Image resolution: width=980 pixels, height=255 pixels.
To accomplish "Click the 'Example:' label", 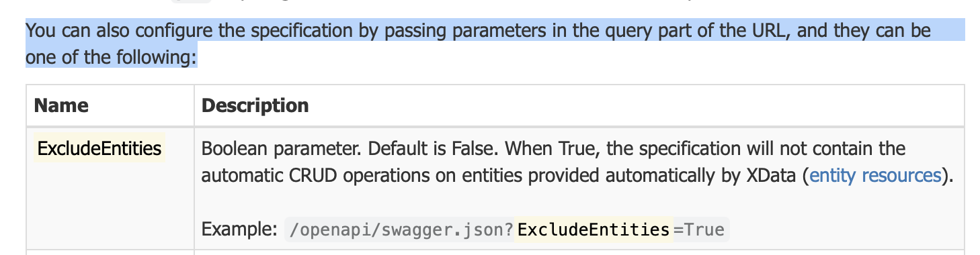I will (239, 230).
